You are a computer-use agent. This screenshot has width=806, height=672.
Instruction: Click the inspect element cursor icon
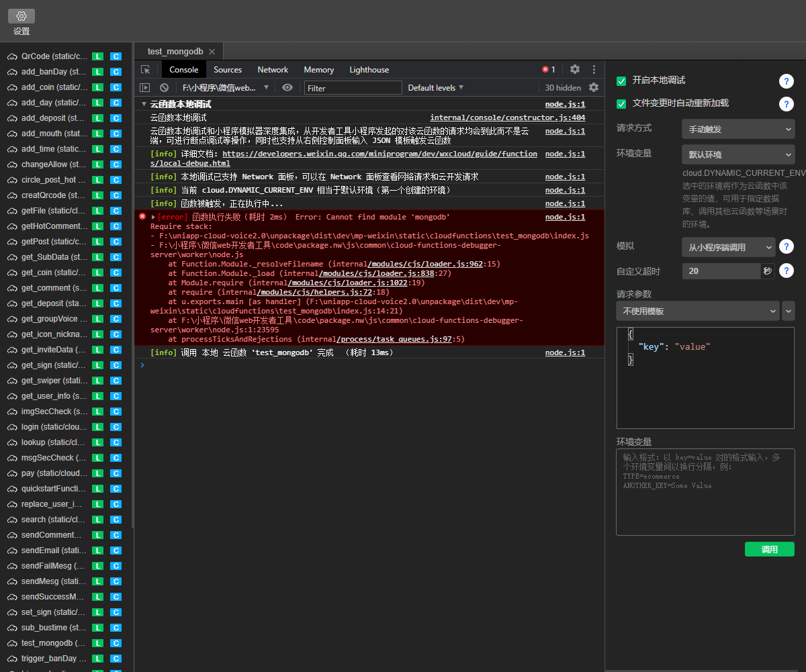(x=146, y=70)
